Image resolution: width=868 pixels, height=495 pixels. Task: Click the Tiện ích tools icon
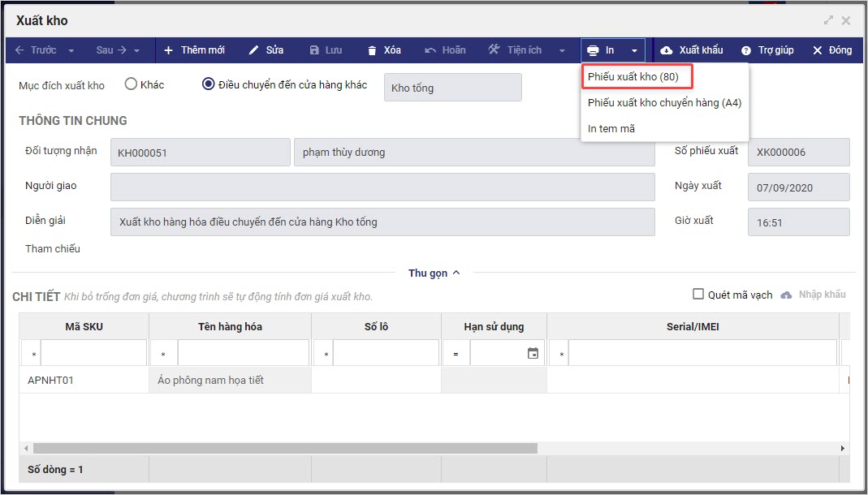click(x=494, y=49)
